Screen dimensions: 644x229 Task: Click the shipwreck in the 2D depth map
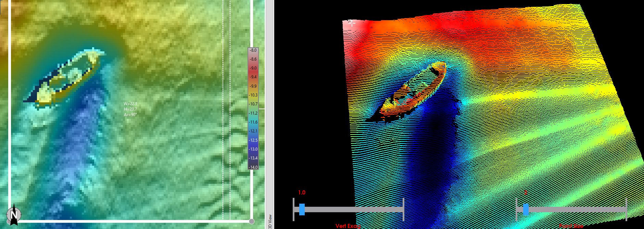point(65,77)
